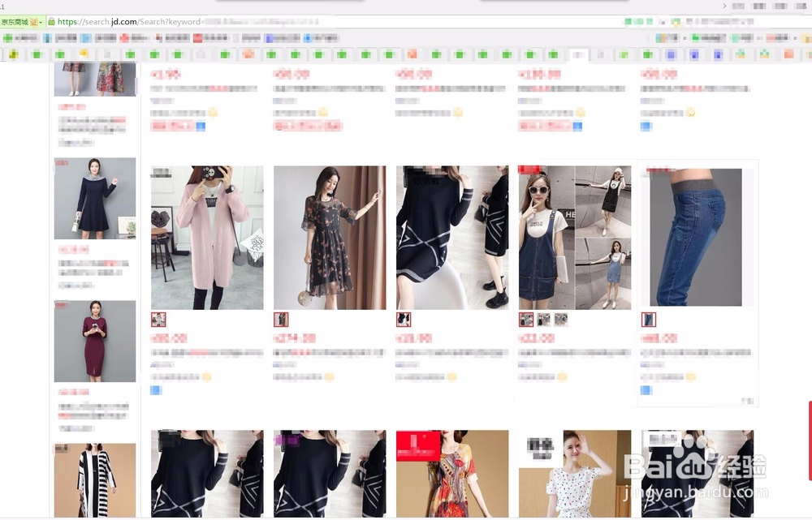Screen dimensions: 812x520
Task: Open the pink knit cardigan product image
Action: coord(207,238)
